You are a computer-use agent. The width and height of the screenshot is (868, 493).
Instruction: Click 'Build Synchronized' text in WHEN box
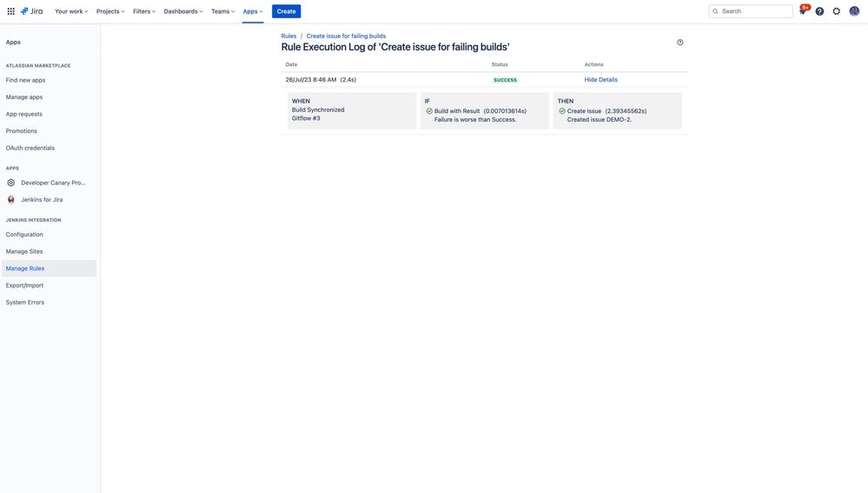pos(318,110)
